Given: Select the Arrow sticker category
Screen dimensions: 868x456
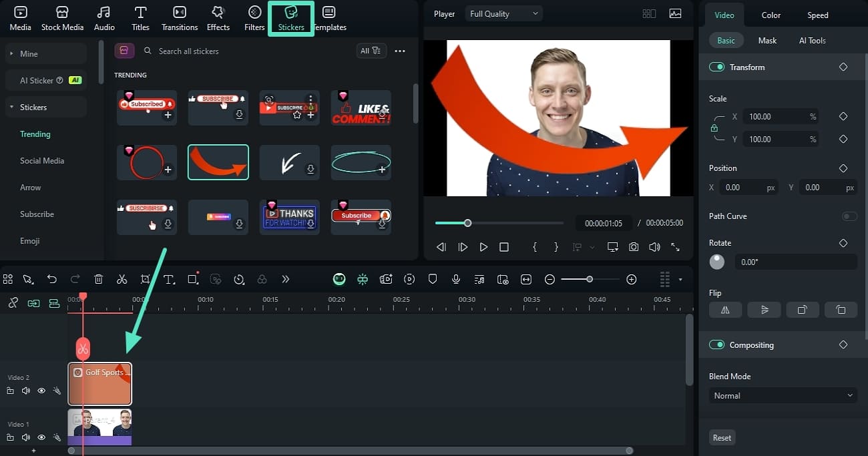Looking at the screenshot, I should (x=31, y=188).
